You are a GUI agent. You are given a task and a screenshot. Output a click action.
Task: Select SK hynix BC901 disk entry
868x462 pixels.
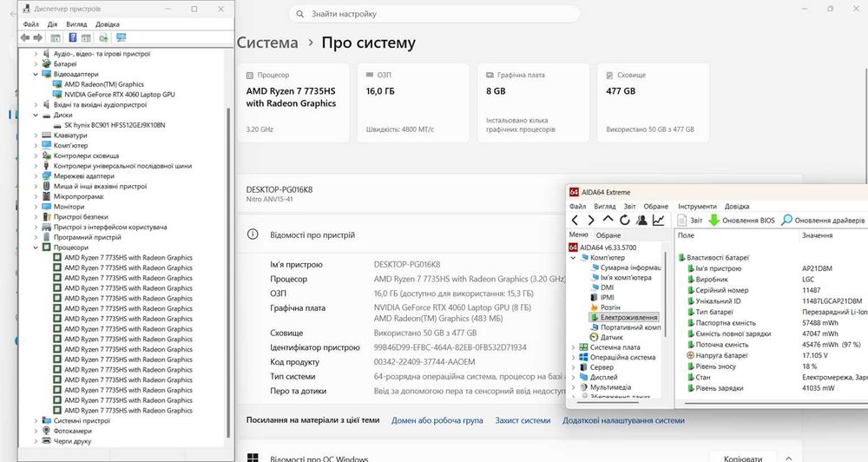pyautogui.click(x=114, y=125)
